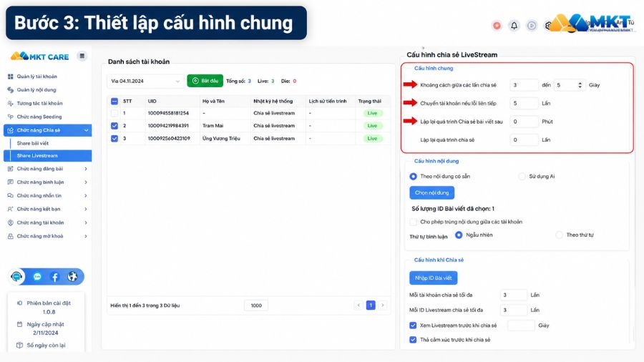Select Theo thứ tự radio option
This screenshot has height=362, width=644.
click(x=559, y=235)
